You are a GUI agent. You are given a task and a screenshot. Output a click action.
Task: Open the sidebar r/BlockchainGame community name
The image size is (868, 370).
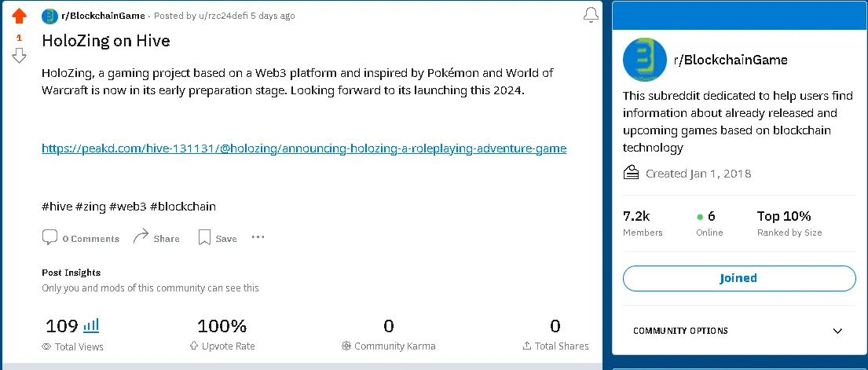731,60
